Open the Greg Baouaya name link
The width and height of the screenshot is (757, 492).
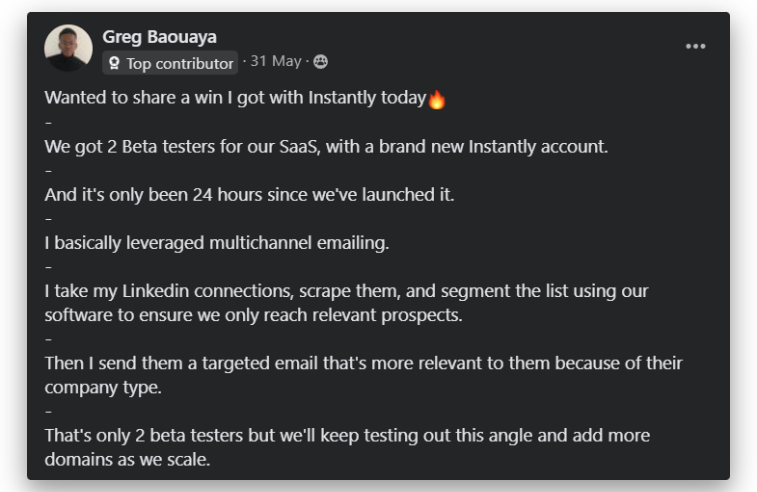click(159, 37)
